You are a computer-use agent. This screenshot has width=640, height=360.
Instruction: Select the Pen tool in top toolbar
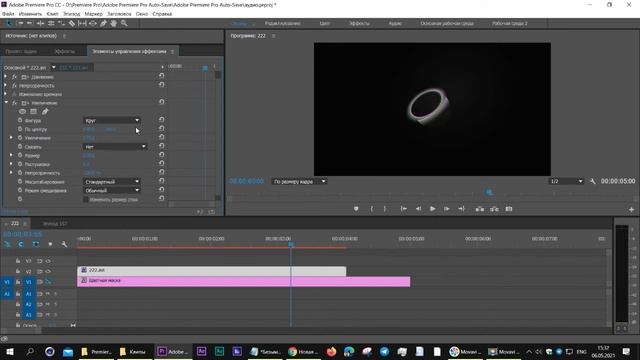tap(103, 24)
